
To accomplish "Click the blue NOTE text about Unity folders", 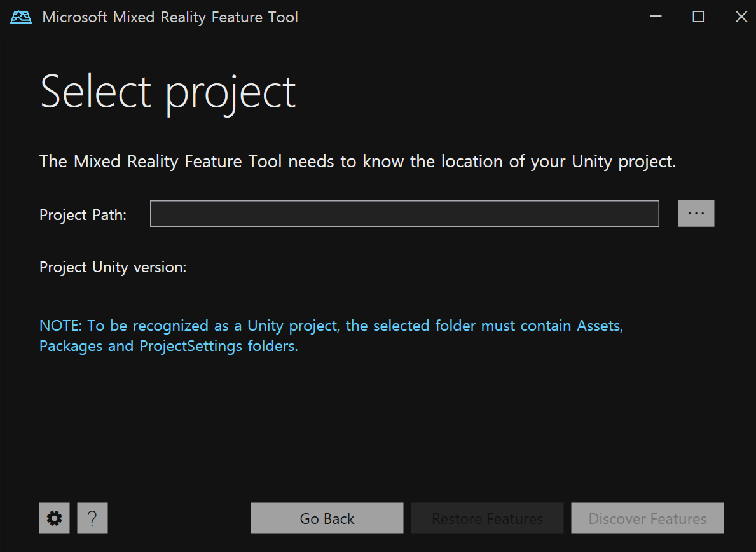I will tap(331, 336).
